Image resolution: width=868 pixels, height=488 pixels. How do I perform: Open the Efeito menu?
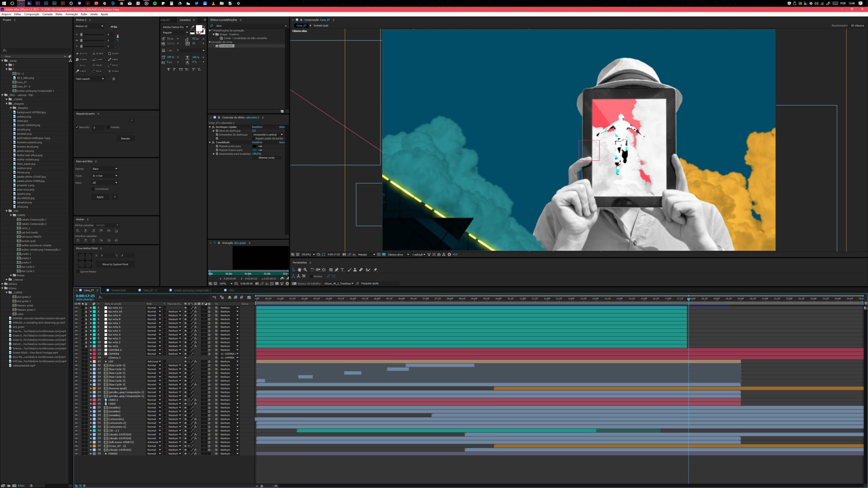point(59,14)
